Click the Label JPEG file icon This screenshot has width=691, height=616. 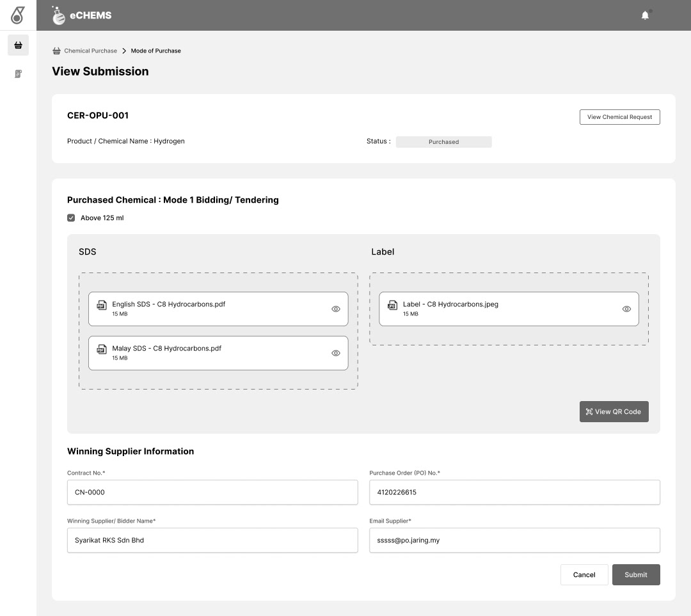click(x=393, y=305)
